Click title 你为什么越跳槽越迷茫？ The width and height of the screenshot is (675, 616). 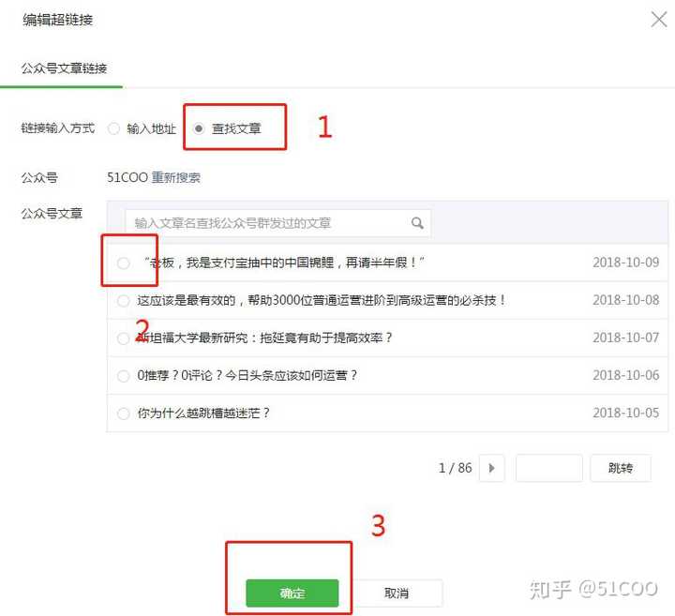click(203, 413)
